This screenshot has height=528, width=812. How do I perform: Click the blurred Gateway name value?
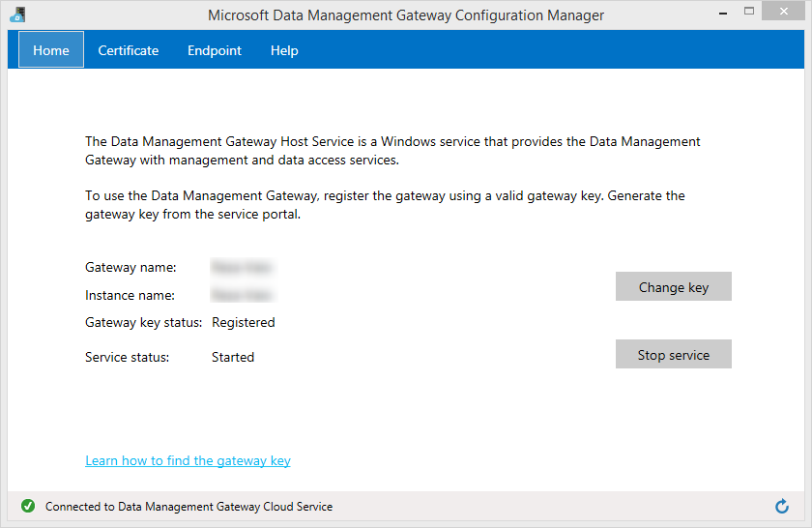coord(243,267)
